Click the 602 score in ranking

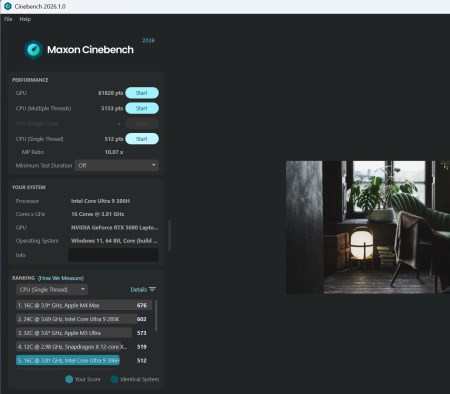142,319
